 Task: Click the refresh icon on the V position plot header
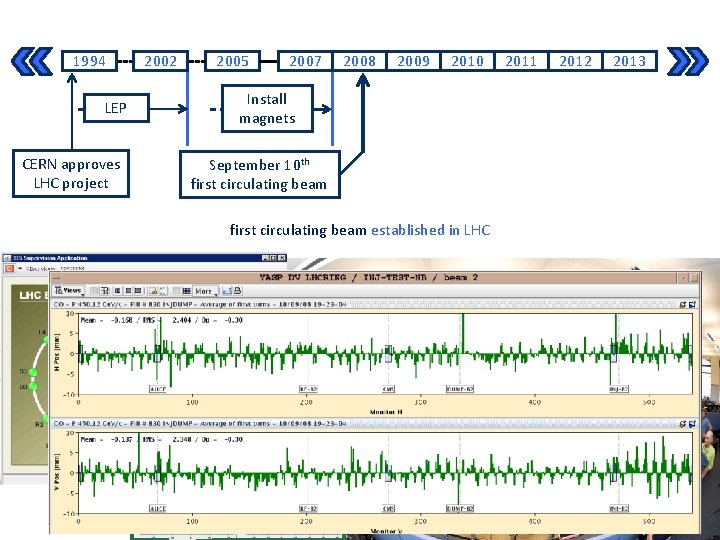[x=683, y=424]
